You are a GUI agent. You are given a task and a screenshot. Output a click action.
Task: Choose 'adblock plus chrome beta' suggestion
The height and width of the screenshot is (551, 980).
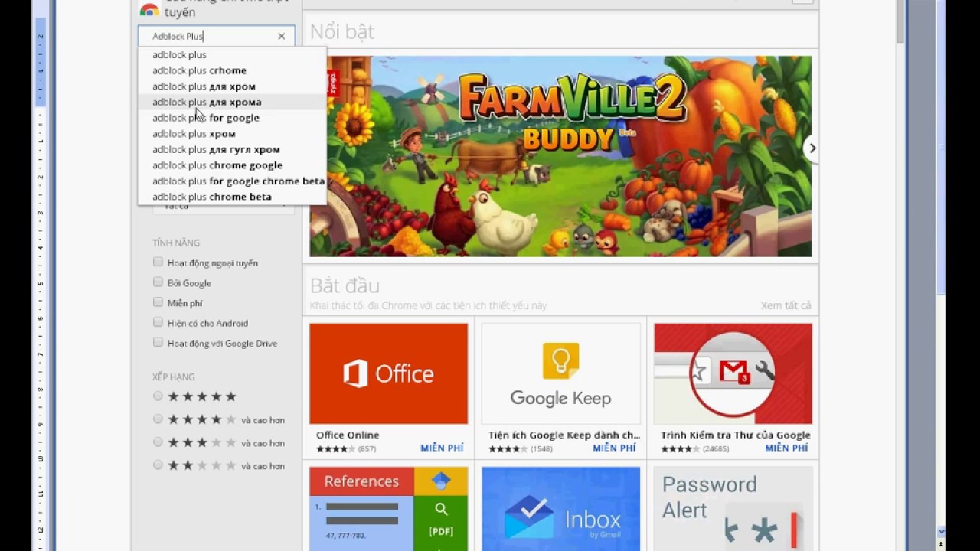point(232,197)
